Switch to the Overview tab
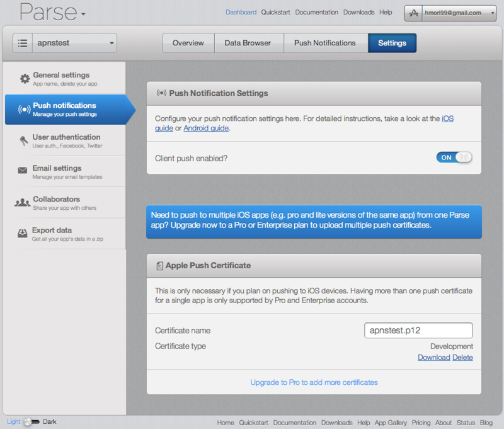The image size is (504, 429). pos(188,43)
